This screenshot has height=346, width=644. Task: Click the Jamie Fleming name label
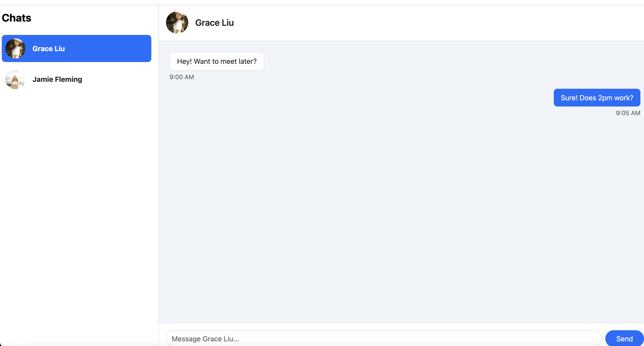pos(57,79)
